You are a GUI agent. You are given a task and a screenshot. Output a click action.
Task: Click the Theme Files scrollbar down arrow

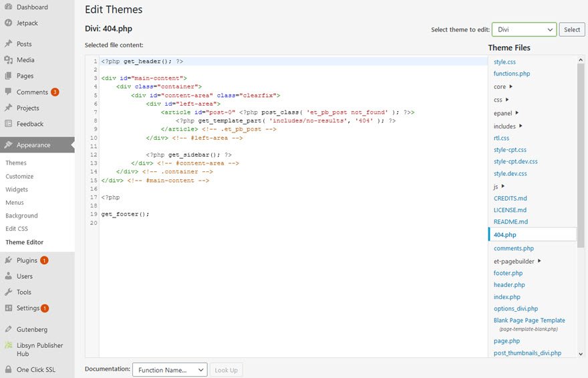coord(580,353)
